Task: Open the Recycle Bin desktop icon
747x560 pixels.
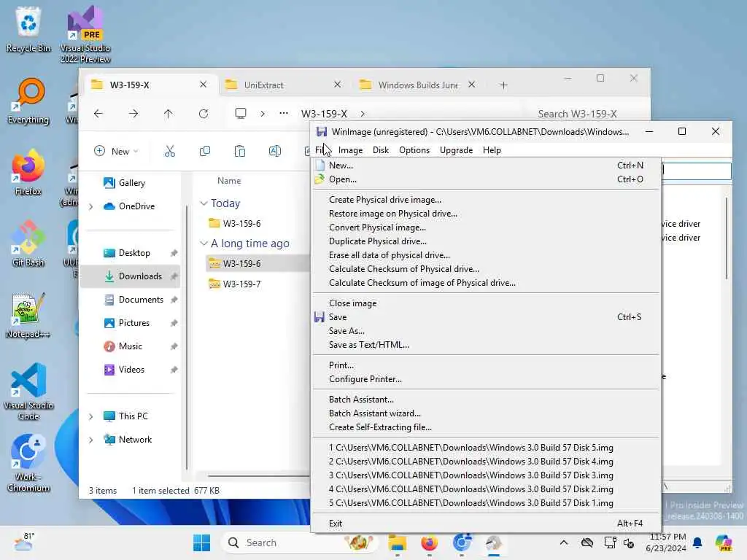Action: (28, 28)
